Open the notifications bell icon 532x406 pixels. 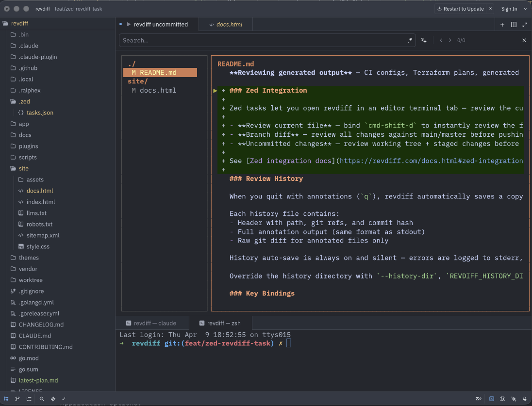pos(525,399)
